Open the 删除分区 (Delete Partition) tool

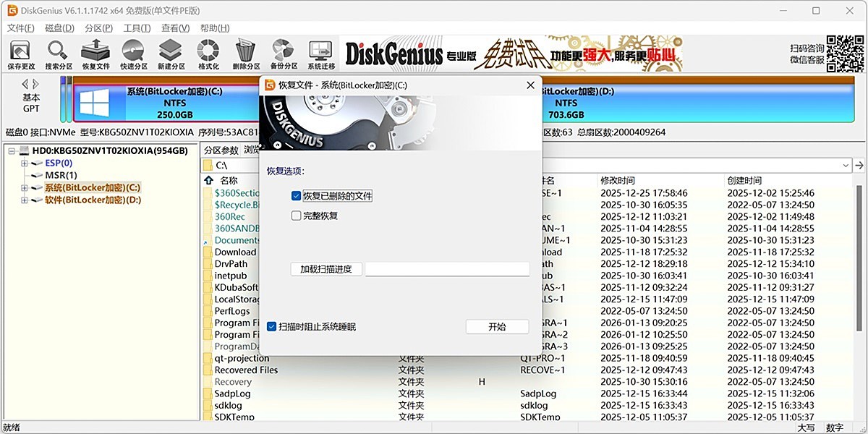point(245,52)
